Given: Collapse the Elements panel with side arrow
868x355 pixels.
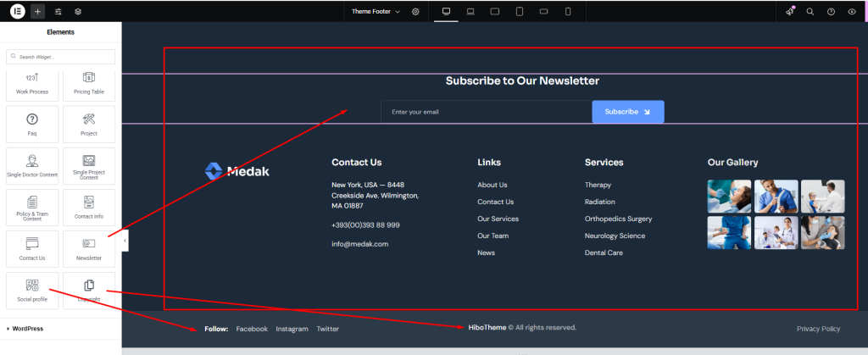Looking at the screenshot, I should 125,241.
